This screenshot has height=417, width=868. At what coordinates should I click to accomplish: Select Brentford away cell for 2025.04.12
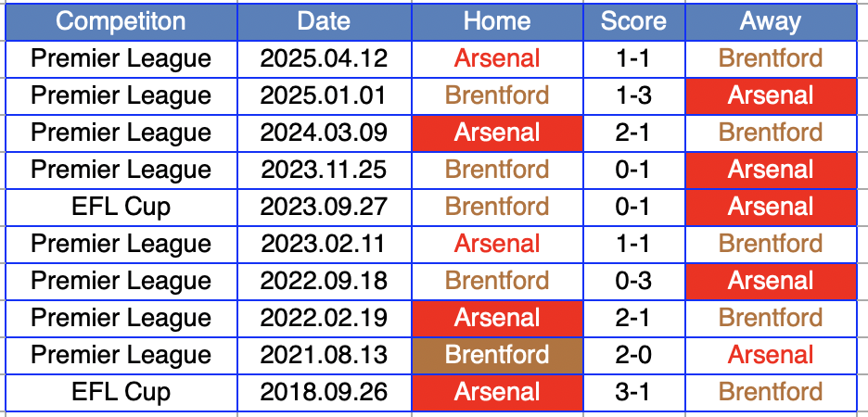tap(771, 58)
